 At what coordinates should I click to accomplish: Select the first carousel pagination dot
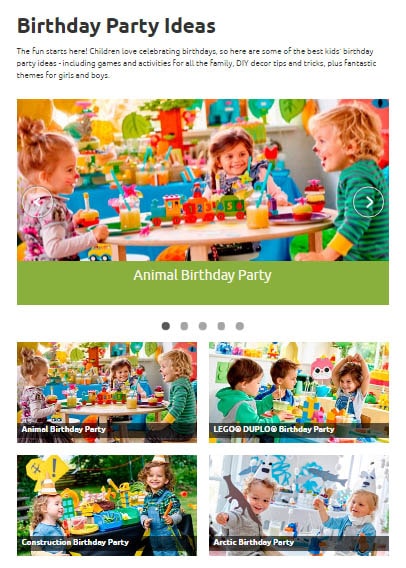coord(166,326)
